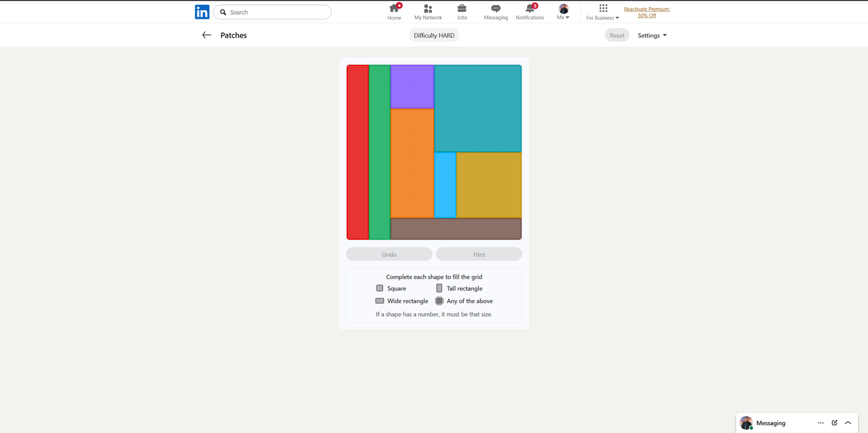Click in the Search input field
Viewport: 868px width, 433px height.
pos(277,12)
